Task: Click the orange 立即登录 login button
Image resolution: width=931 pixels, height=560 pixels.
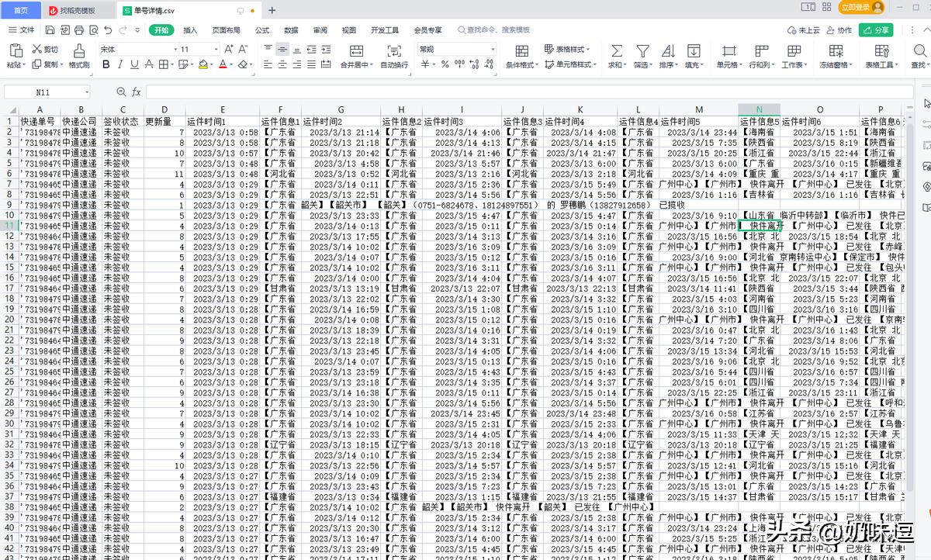Action: click(x=855, y=7)
